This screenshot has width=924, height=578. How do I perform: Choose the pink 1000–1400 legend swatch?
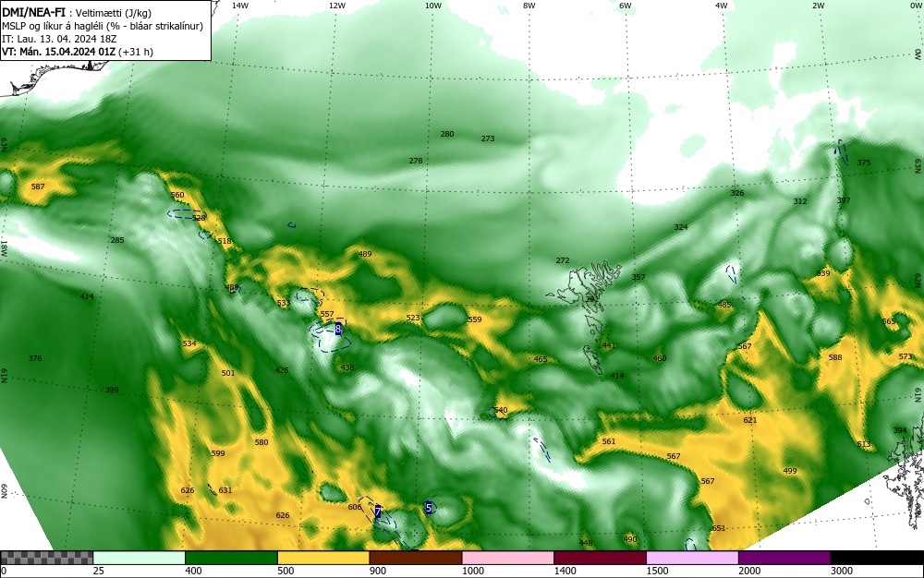tap(508, 558)
